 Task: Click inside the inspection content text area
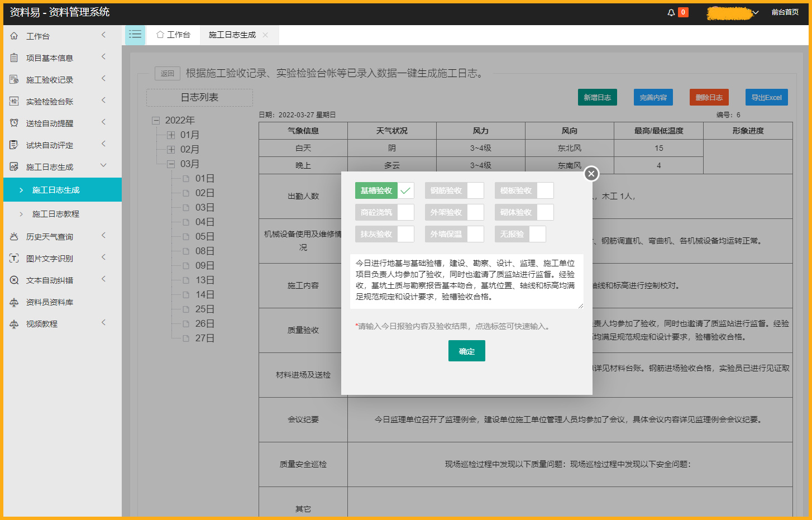pyautogui.click(x=466, y=282)
